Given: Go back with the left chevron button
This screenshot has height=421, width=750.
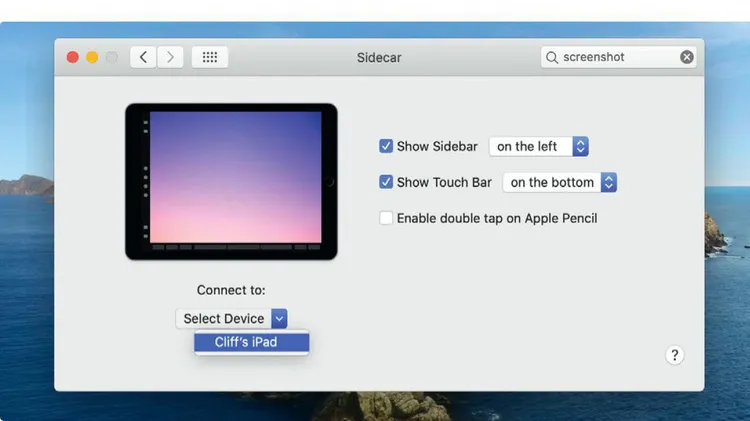Looking at the screenshot, I should coord(143,57).
